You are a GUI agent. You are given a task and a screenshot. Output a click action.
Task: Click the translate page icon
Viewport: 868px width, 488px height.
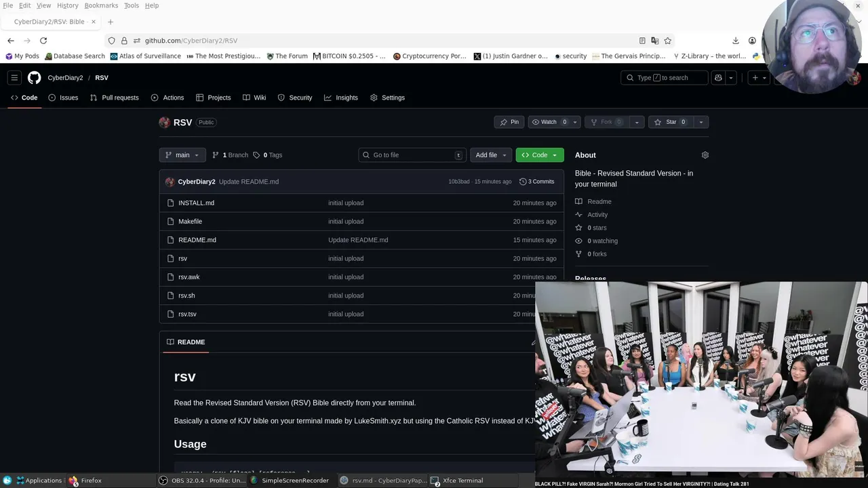[x=654, y=41]
